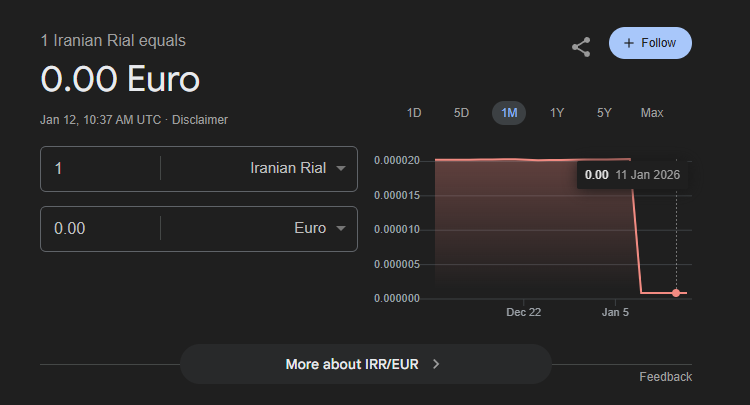This screenshot has width=750, height=405.
Task: Click the Iranian Rial amount field
Action: pos(100,169)
